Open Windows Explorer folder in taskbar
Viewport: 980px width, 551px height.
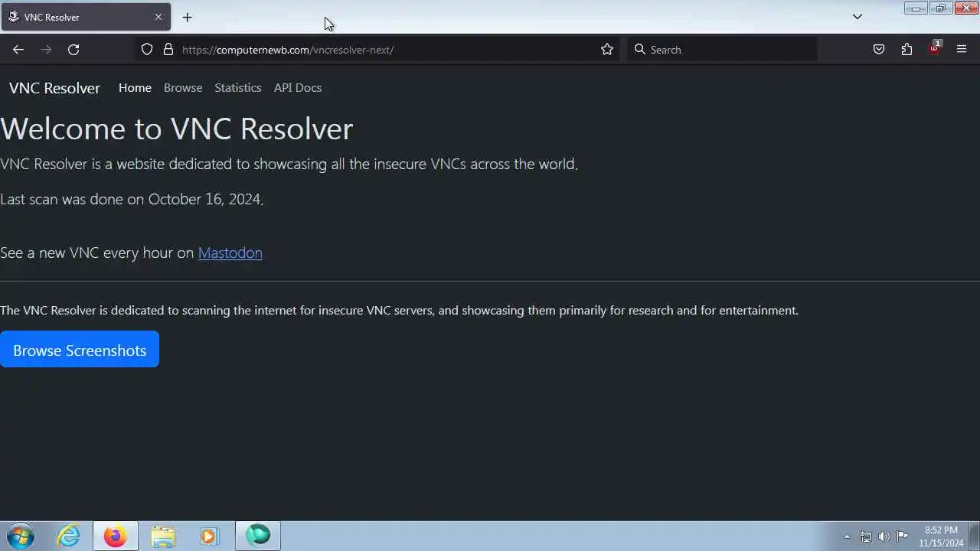click(x=162, y=536)
